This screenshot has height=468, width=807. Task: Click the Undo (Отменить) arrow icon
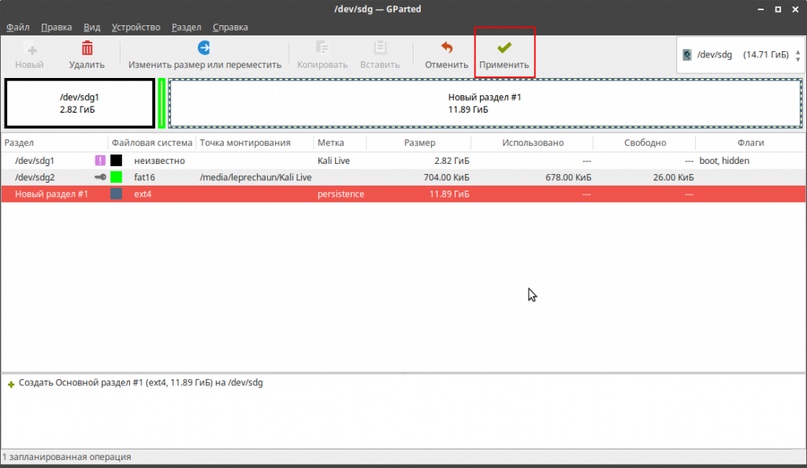pos(446,48)
